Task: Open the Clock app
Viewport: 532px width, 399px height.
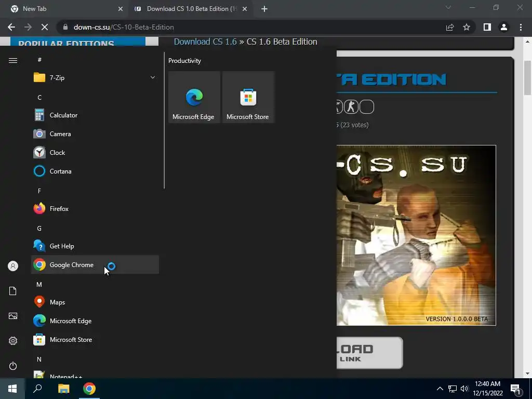Action: [x=95, y=153]
